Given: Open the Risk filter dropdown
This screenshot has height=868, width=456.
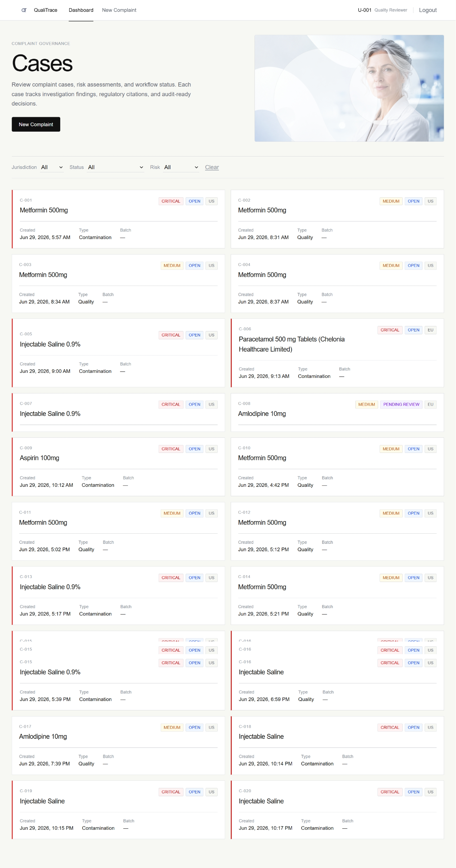Looking at the screenshot, I should coord(181,167).
